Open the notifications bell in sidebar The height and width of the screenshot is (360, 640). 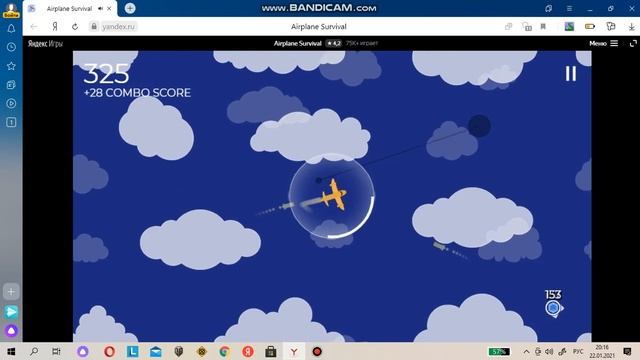click(x=11, y=29)
